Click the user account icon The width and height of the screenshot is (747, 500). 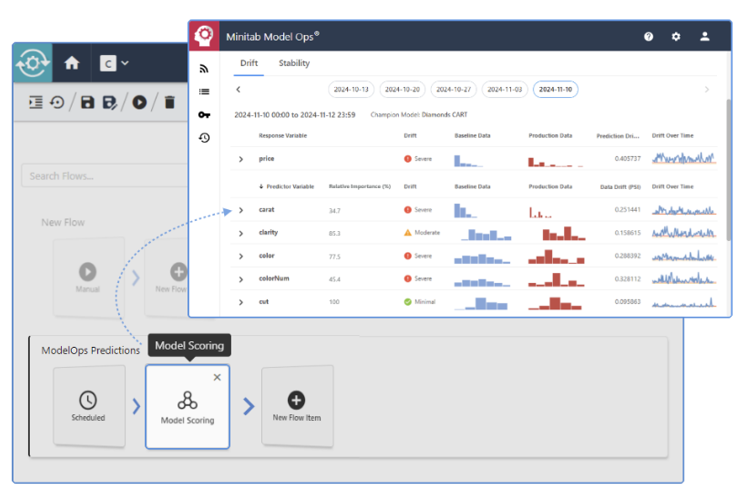[705, 37]
